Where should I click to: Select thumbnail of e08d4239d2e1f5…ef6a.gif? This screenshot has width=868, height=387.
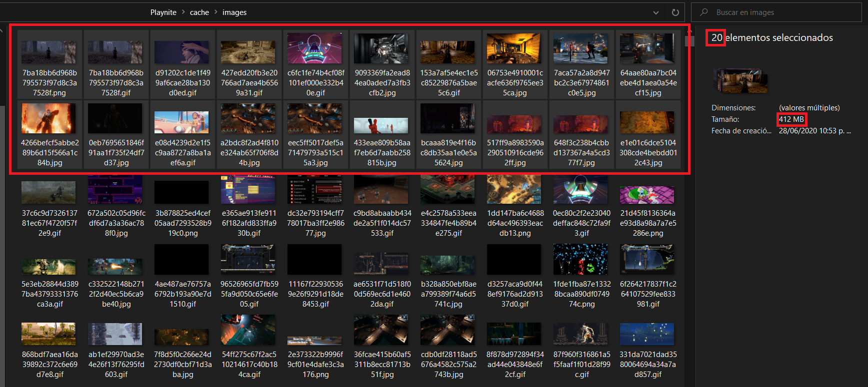click(x=182, y=122)
